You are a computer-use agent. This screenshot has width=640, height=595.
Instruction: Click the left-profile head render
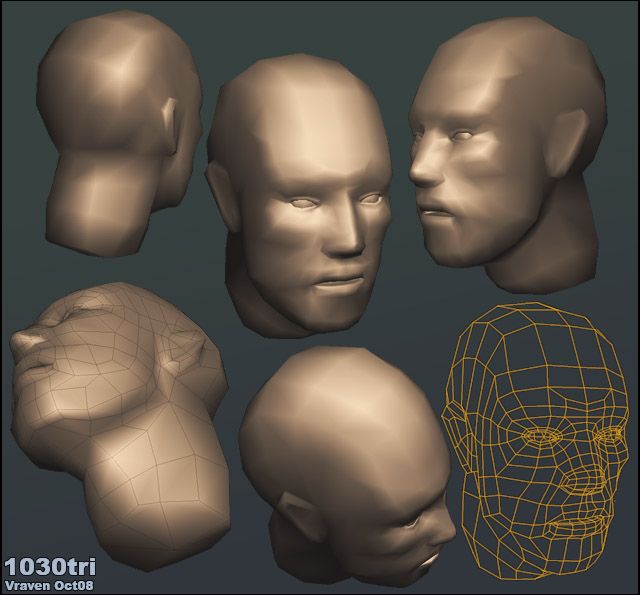pos(508,155)
